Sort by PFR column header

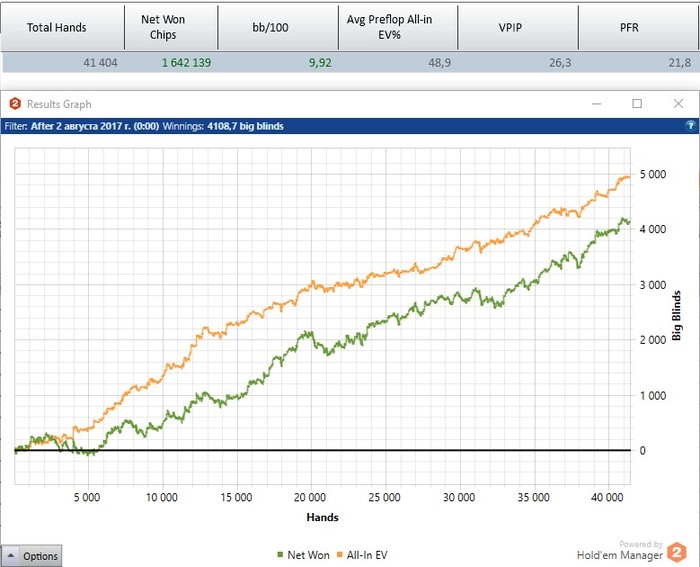pyautogui.click(x=638, y=28)
